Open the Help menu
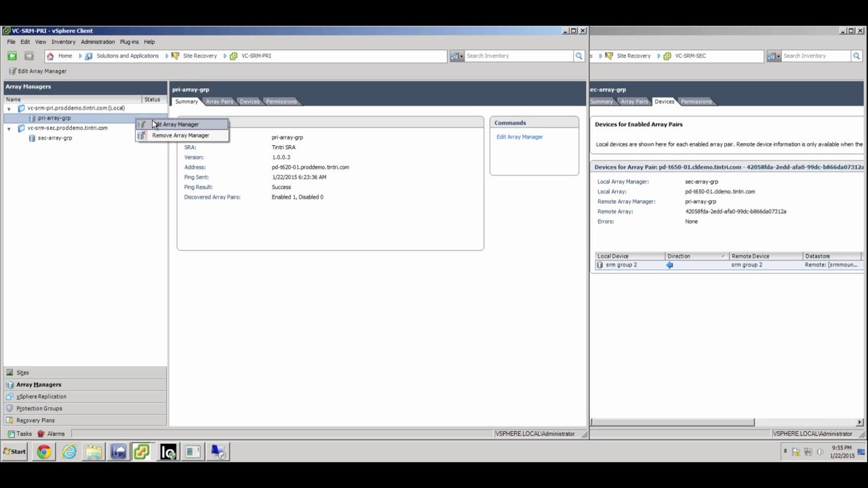The image size is (868, 488). (149, 42)
